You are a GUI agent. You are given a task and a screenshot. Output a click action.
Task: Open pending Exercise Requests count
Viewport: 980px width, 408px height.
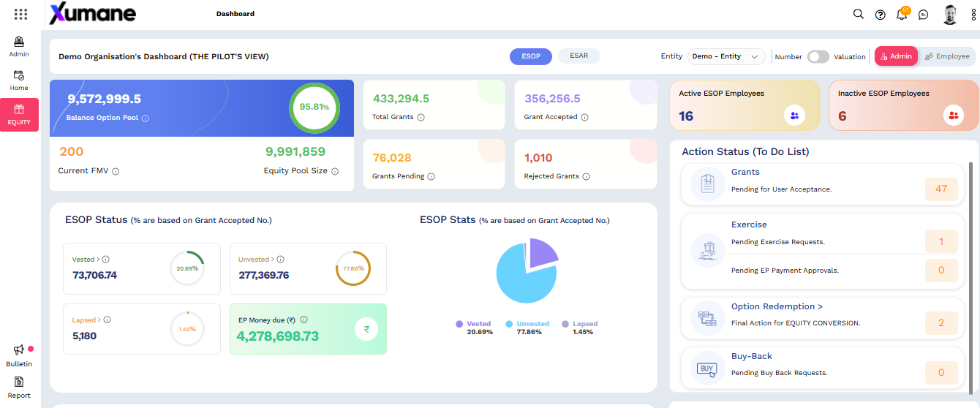tap(941, 241)
